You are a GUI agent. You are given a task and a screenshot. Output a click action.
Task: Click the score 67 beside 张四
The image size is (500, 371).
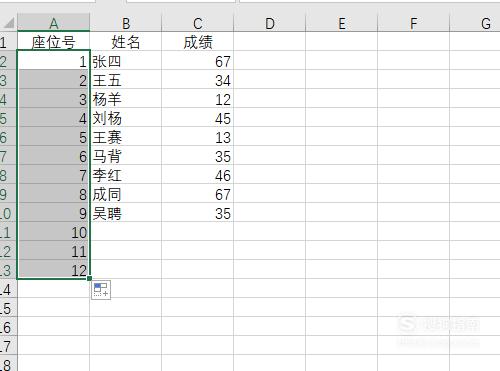click(198, 60)
